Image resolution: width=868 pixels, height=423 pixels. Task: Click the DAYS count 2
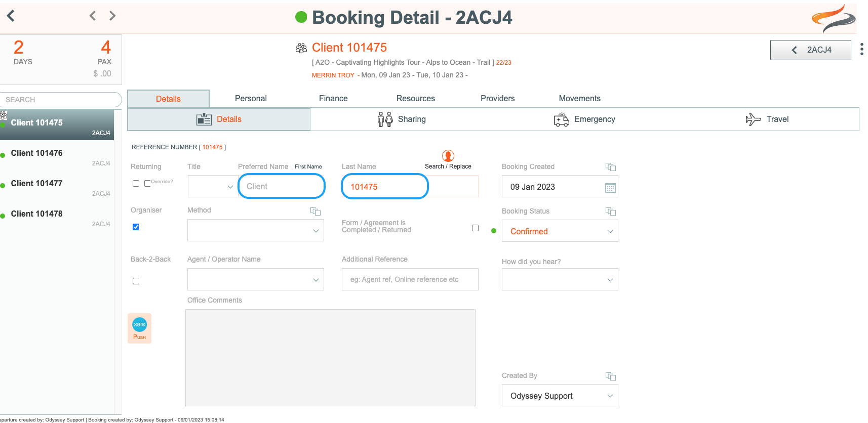[x=19, y=48]
